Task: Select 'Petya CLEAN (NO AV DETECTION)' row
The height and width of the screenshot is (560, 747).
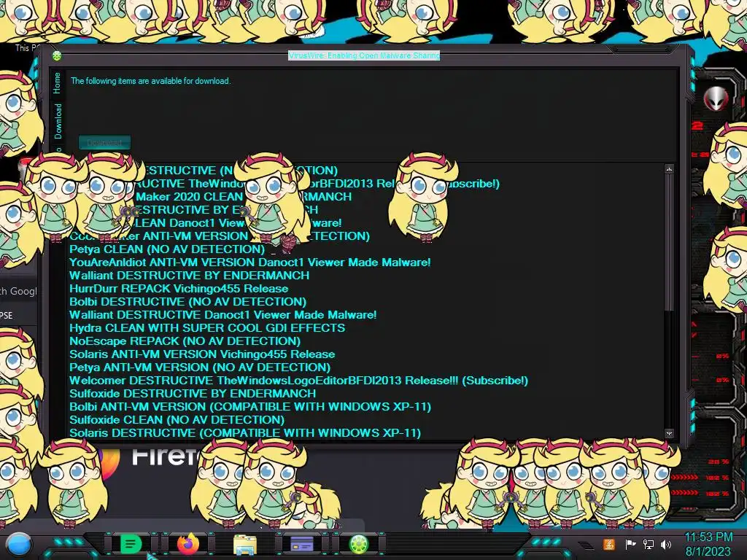Action: [167, 249]
